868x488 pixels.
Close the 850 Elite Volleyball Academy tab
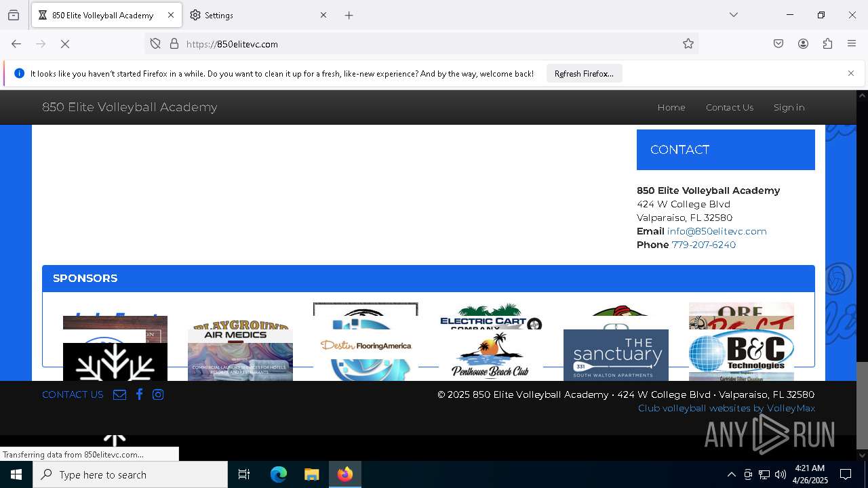[171, 15]
